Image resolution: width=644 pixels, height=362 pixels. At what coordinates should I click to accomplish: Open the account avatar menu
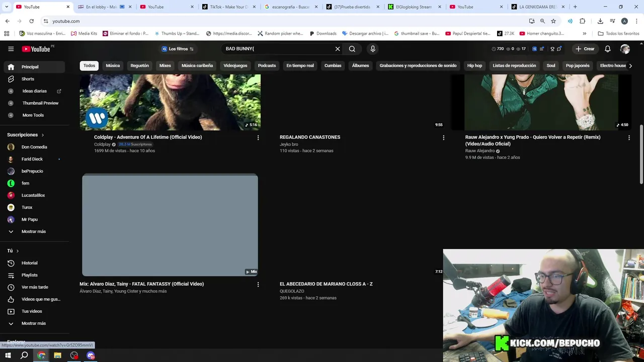pyautogui.click(x=625, y=49)
